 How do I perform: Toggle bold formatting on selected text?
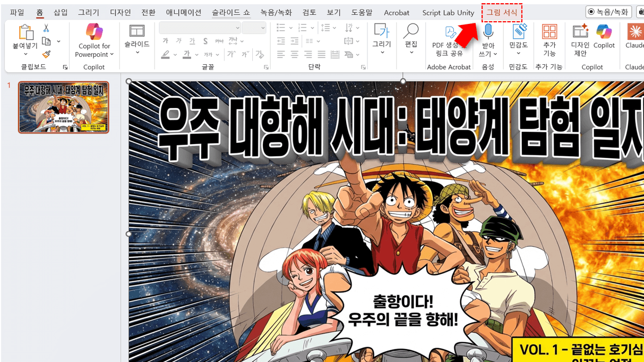tap(167, 41)
